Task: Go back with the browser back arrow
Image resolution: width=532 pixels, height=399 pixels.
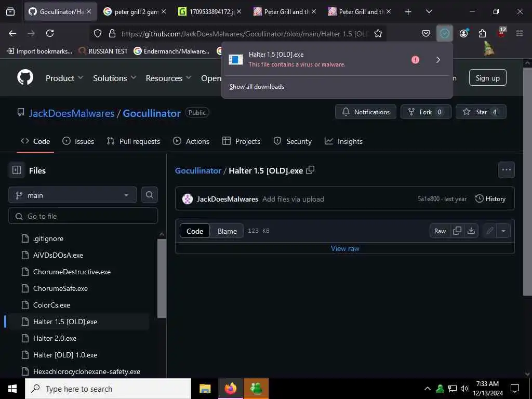Action: (12, 33)
